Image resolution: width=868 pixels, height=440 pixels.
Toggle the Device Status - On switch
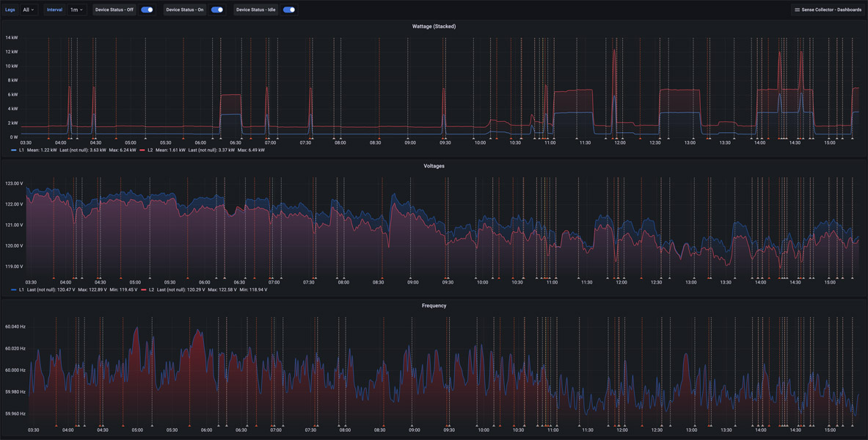click(217, 10)
